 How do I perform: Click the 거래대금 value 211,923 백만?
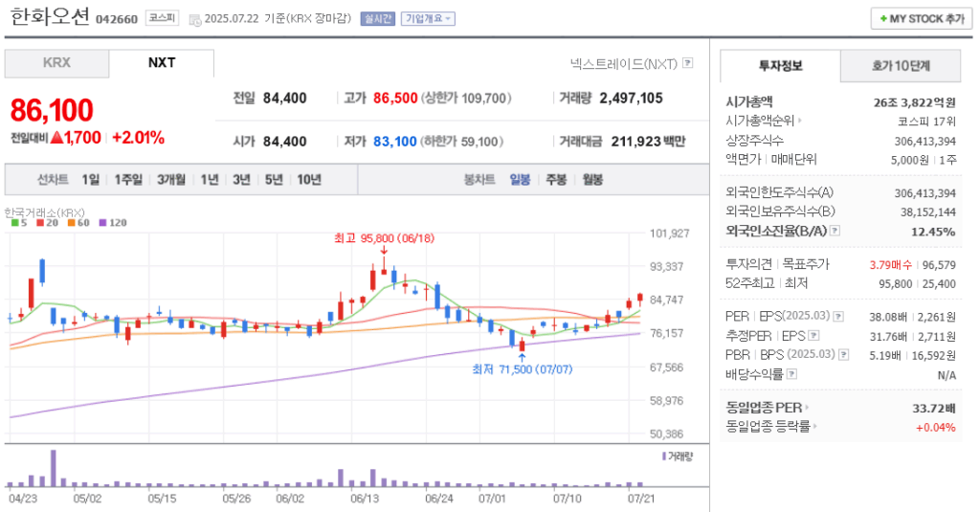point(648,142)
